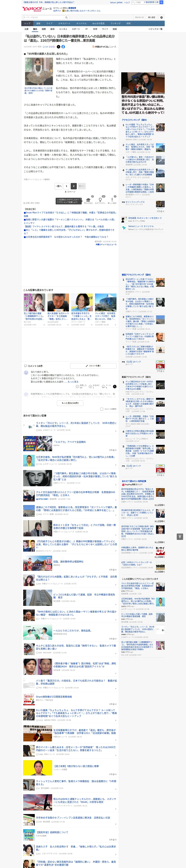The width and height of the screenshot is (186, 868).
Task: Focus the top ウェブ検索 input field
Action: pyautogui.click(x=137, y=2)
